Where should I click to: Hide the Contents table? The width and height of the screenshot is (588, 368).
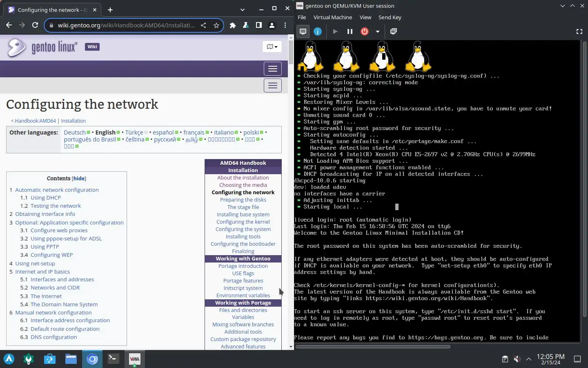point(79,179)
